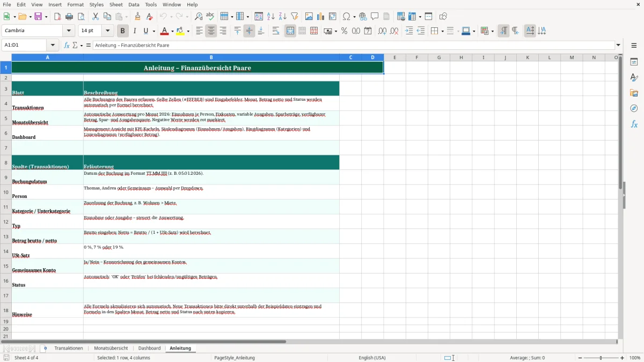The height and width of the screenshot is (362, 644).
Task: Click the Split Window icon
Action: pyautogui.click(x=428, y=17)
